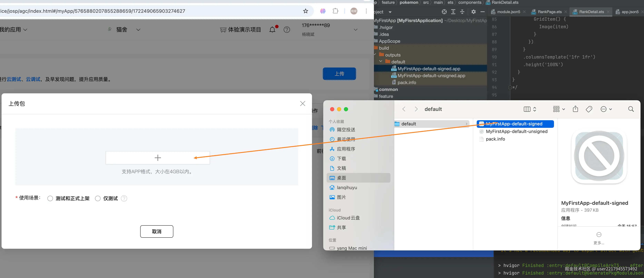The width and height of the screenshot is (644, 278).
Task: Open Finder search with the magnifier icon
Action: click(631, 109)
